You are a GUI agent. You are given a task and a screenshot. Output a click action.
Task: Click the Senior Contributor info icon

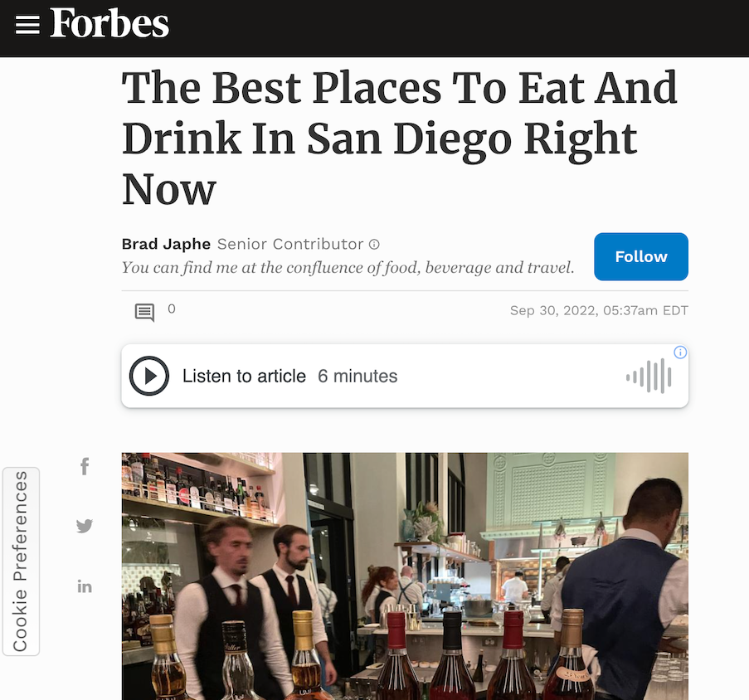tap(374, 245)
